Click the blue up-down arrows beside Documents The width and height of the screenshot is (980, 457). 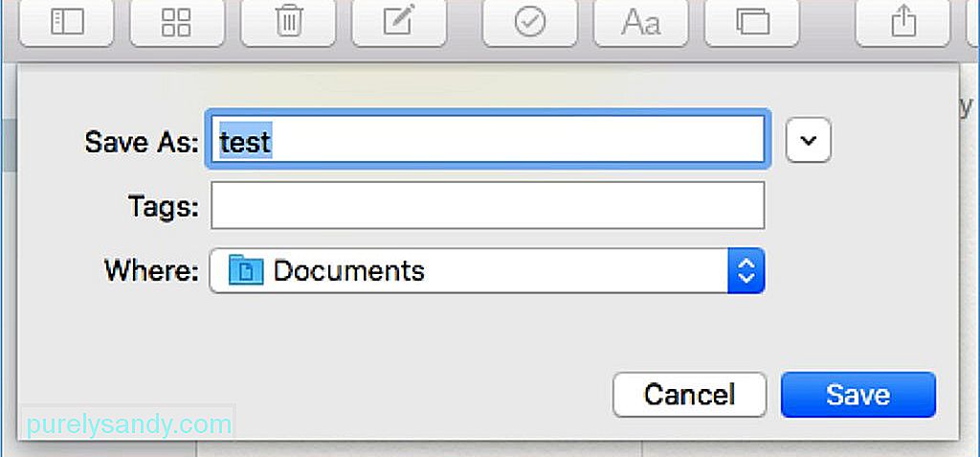(x=746, y=270)
